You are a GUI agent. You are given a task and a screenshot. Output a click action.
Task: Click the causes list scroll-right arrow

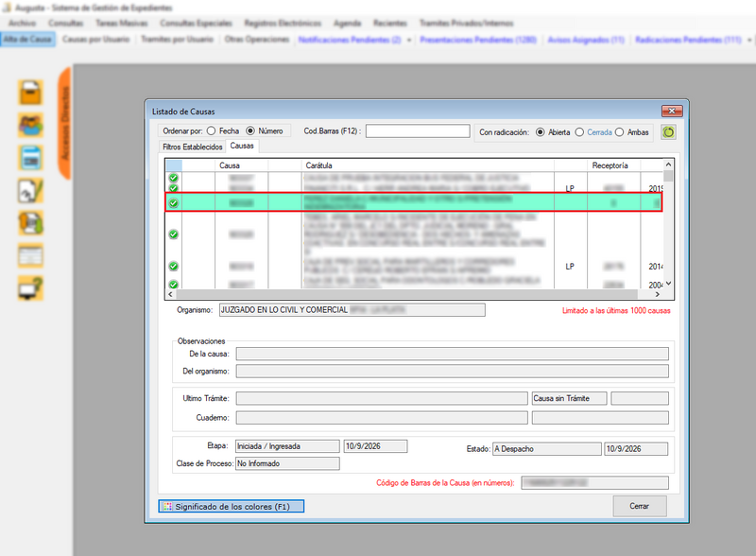pyautogui.click(x=657, y=294)
